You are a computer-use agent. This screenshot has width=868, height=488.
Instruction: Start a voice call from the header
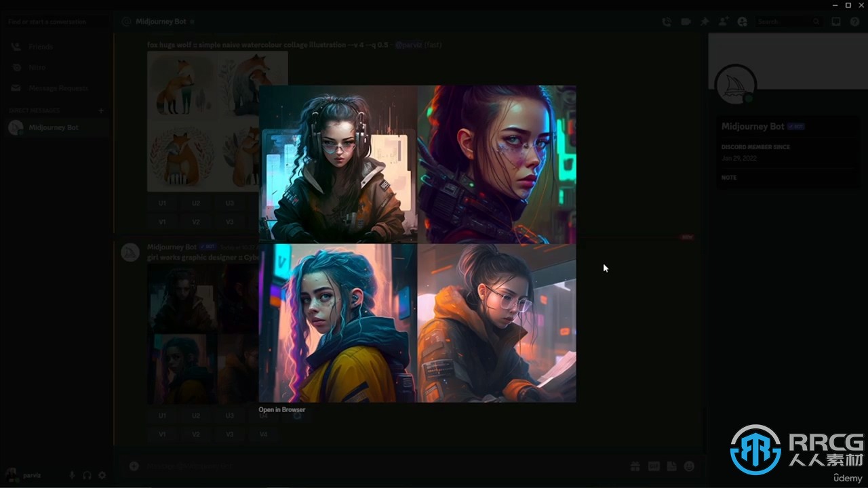[667, 22]
